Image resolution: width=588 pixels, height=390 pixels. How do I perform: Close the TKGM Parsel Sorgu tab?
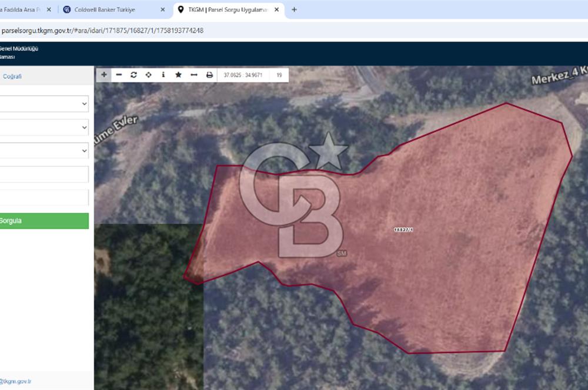pyautogui.click(x=276, y=10)
